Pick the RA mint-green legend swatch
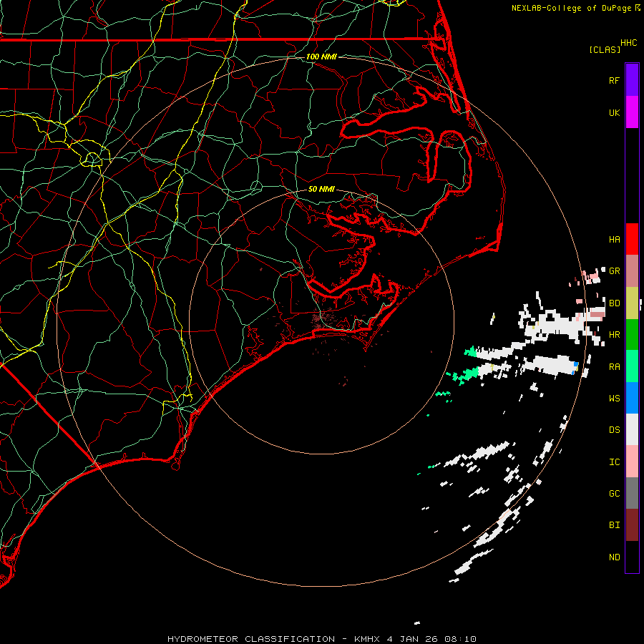The width and height of the screenshot is (644, 644). 632,366
